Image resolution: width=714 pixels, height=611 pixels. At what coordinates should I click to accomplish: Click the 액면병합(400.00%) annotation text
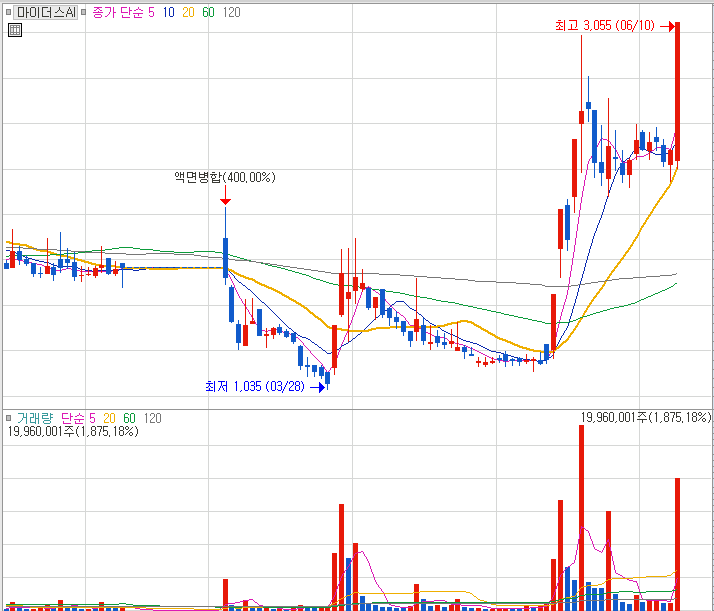click(225, 177)
